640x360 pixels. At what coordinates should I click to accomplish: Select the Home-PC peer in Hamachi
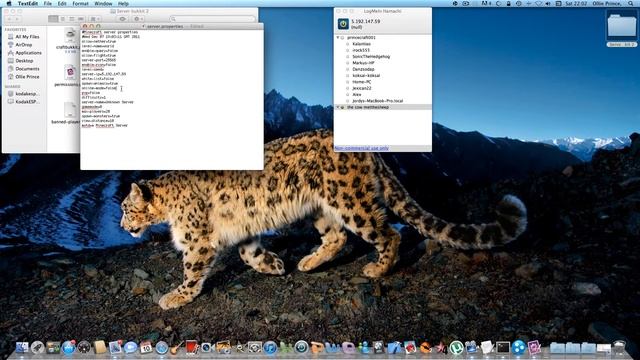[x=362, y=82]
